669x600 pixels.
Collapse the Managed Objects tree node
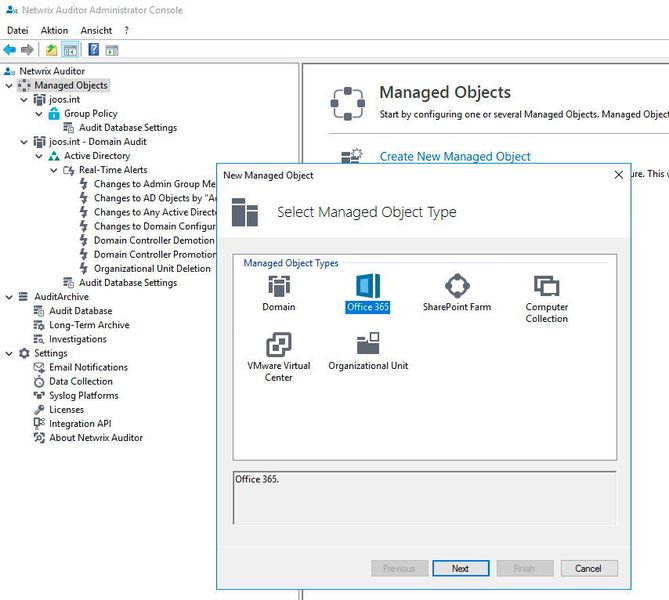click(9, 86)
